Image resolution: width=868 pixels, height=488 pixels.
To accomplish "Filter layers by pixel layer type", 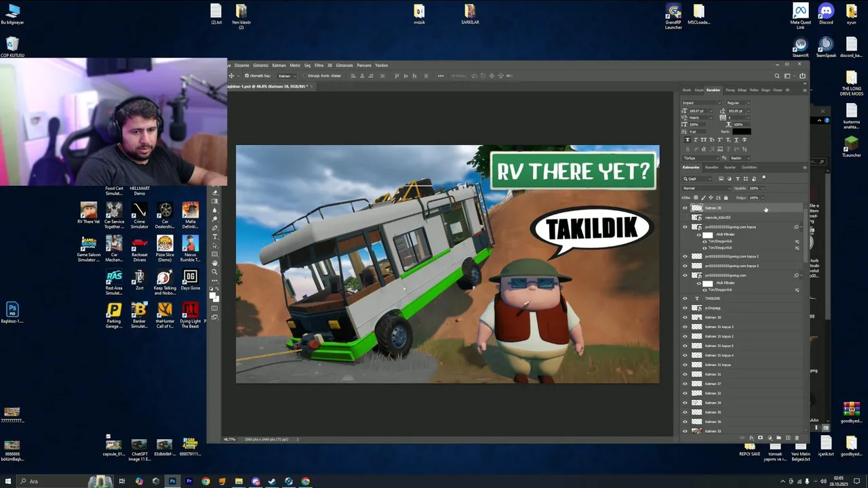I will coord(721,179).
